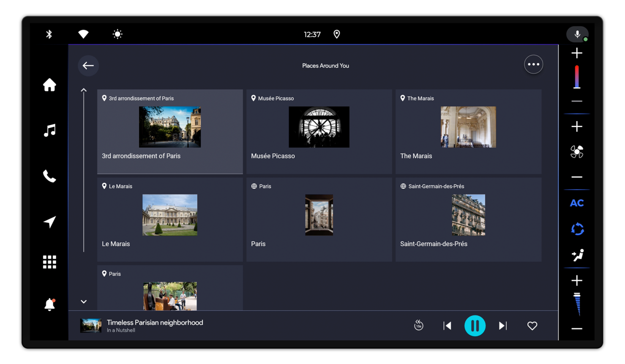Image resolution: width=625 pixels, height=364 pixels.
Task: Select the Saint-Germain-des-Prés place card
Action: click(468, 219)
